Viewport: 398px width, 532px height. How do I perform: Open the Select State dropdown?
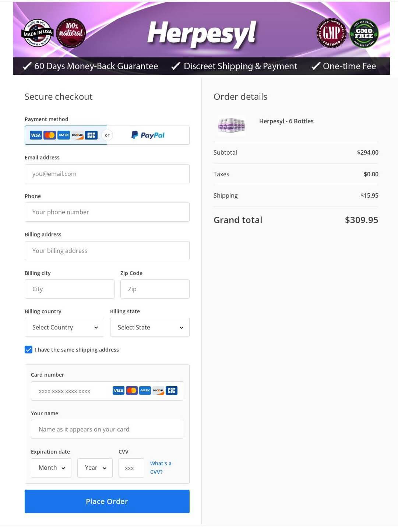(149, 327)
